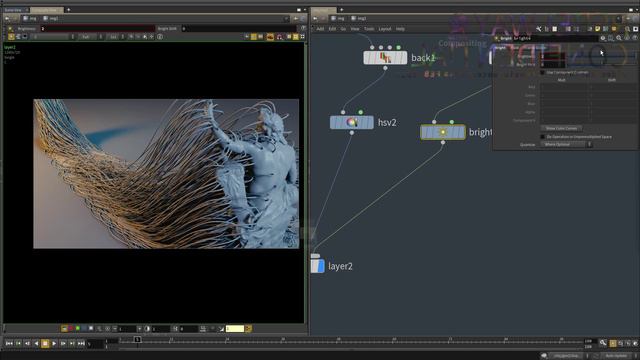Click the parameter panel zoom magnifier icon
This screenshot has width=640, height=360.
click(619, 38)
